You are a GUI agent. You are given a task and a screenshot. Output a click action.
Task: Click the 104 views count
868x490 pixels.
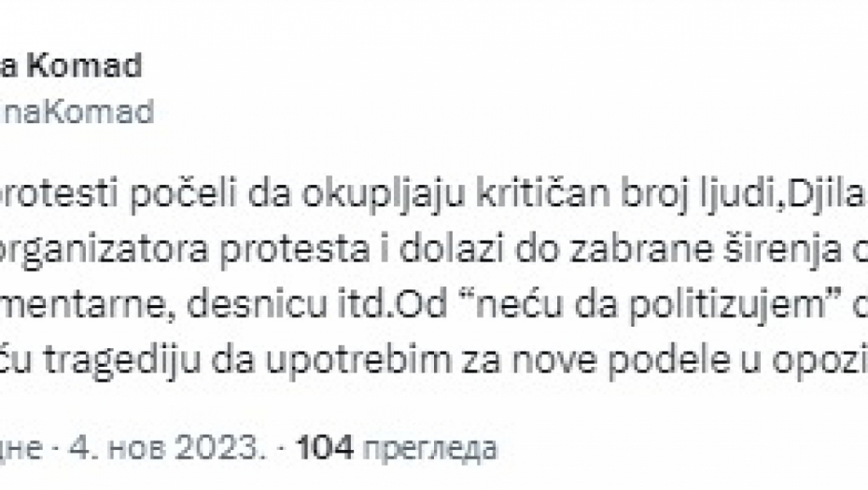coord(324,450)
